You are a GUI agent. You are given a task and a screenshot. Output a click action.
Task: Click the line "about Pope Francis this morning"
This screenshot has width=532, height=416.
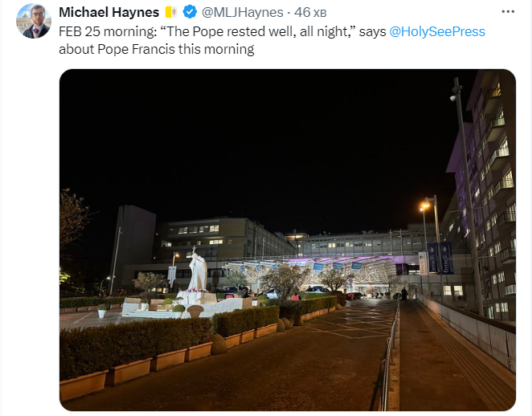[x=157, y=49]
